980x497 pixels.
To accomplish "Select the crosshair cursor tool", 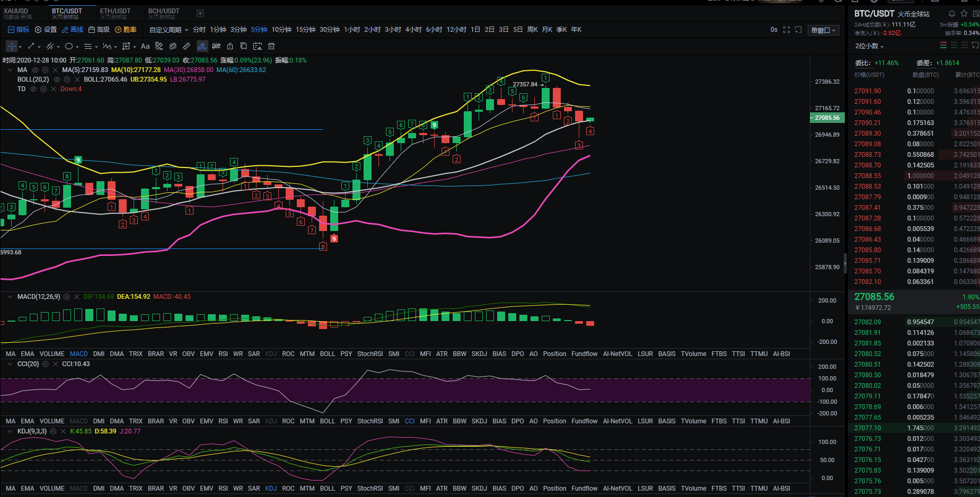I will tap(12, 47).
